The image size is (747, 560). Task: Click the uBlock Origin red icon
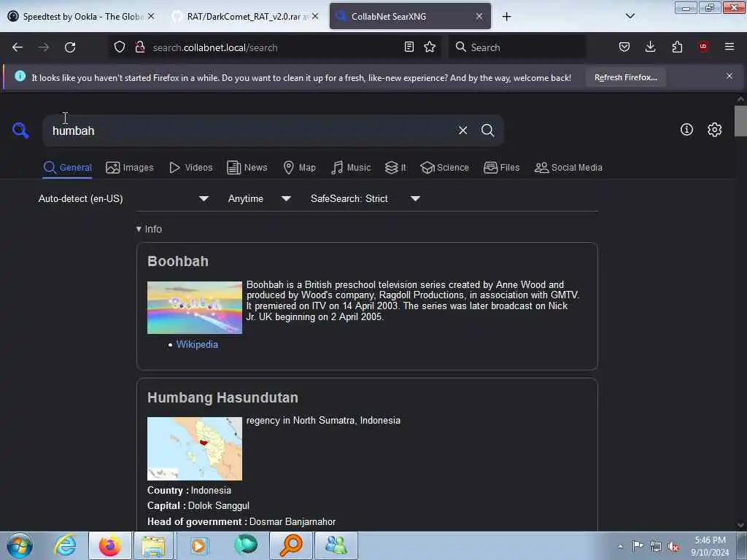[703, 47]
